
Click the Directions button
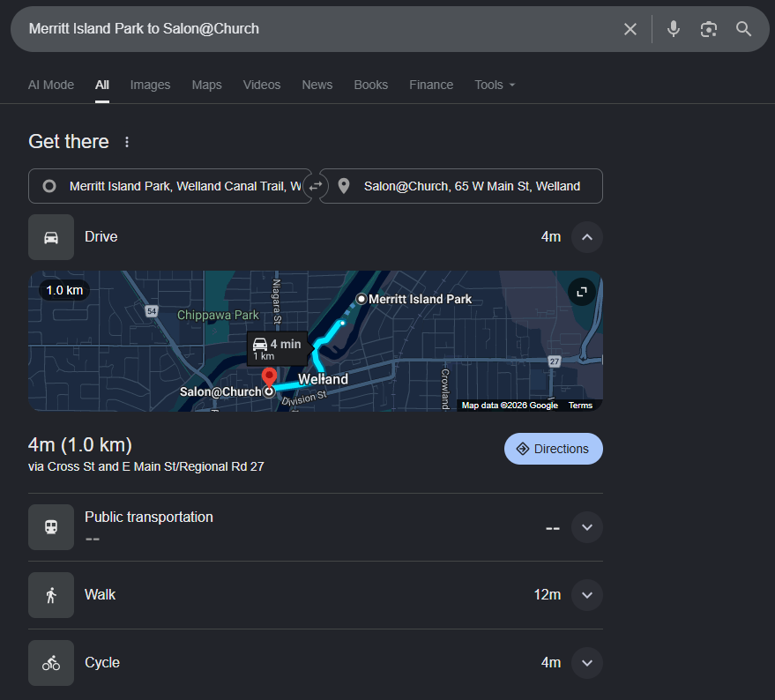tap(553, 449)
